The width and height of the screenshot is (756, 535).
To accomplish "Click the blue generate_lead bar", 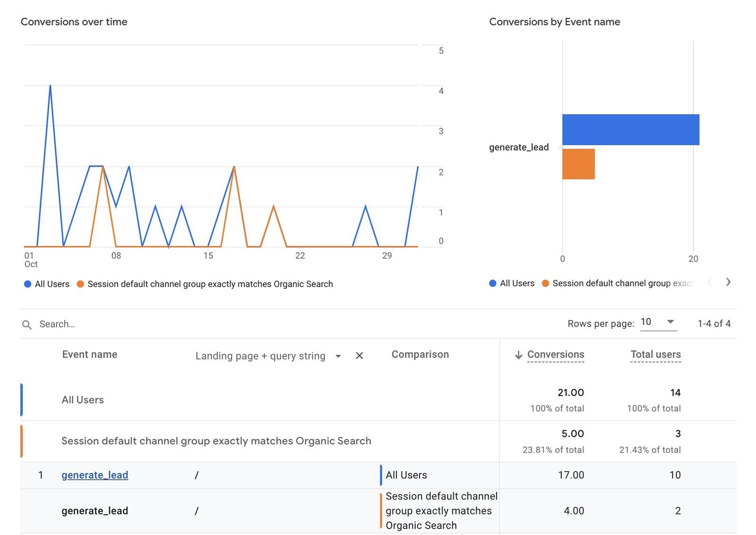I will coord(631,129).
